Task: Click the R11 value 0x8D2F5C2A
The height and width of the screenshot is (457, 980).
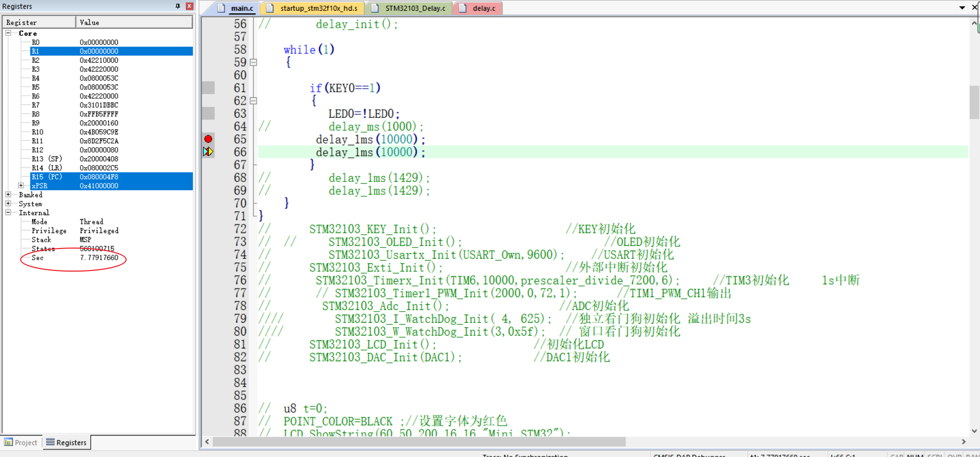Action: [99, 141]
